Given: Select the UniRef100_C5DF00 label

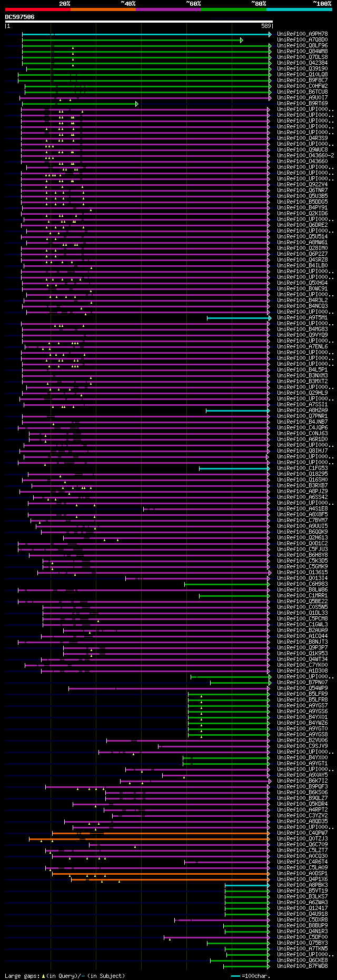Looking at the screenshot, I should point(302,937).
